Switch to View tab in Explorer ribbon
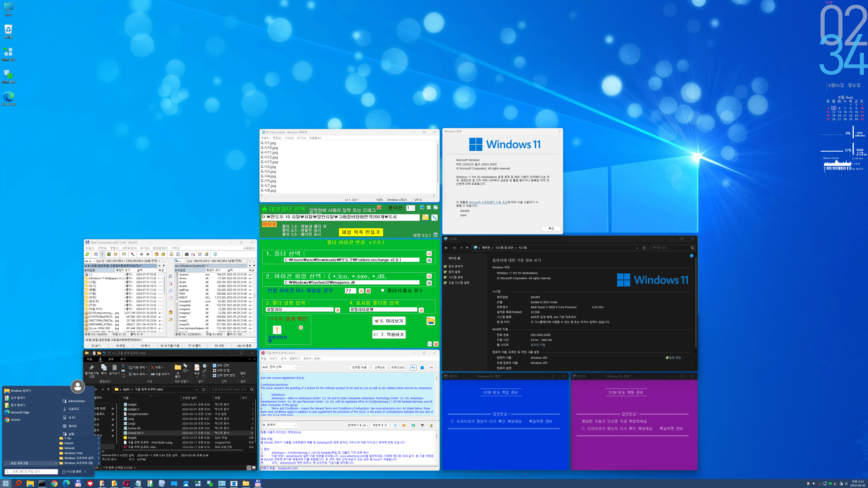The width and height of the screenshot is (868, 488). point(123,359)
